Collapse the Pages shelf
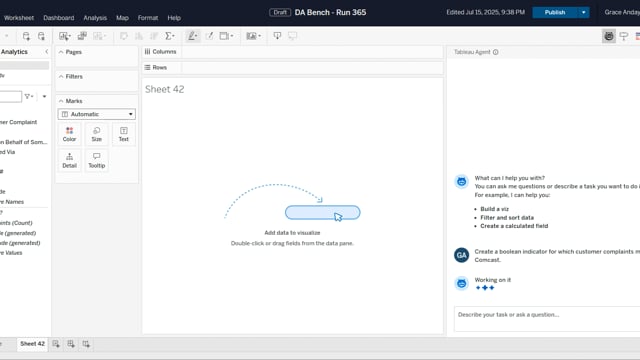 click(x=61, y=52)
